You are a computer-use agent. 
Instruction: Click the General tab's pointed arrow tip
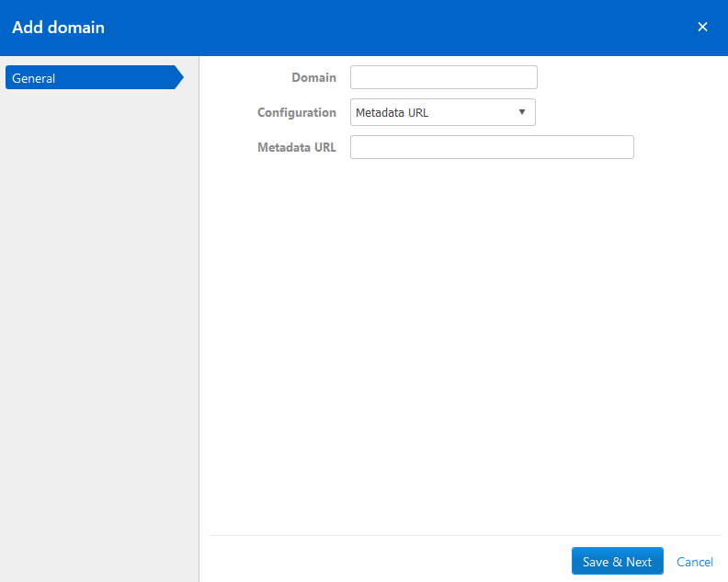pos(179,78)
